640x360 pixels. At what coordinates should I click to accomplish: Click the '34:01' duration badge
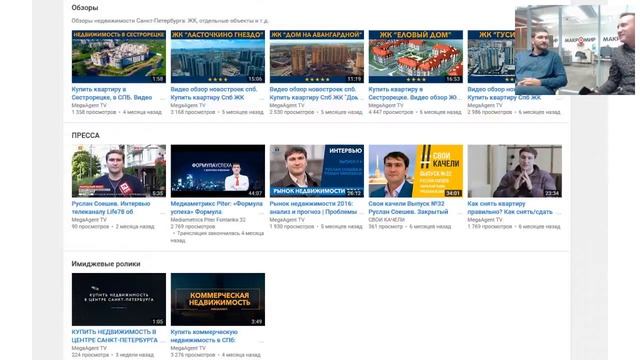(453, 193)
